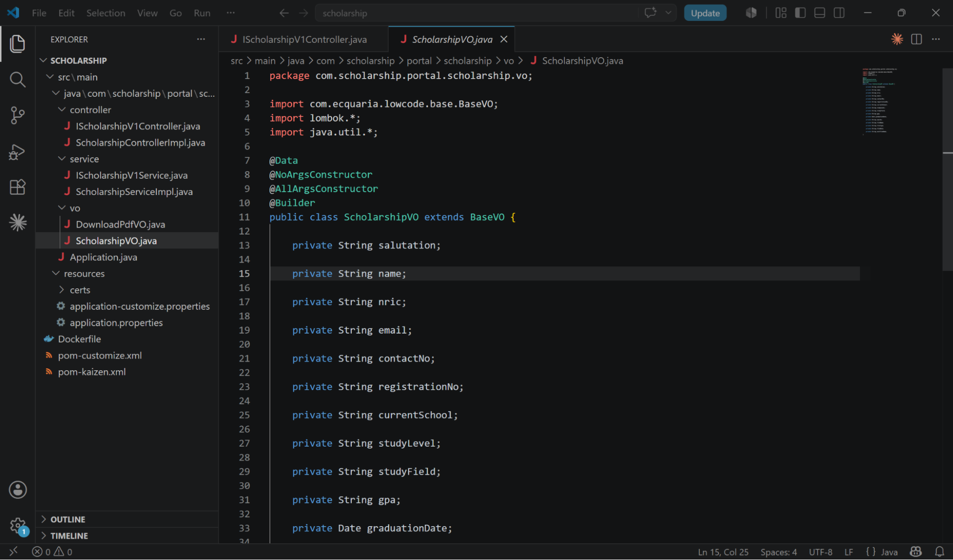Click the Update button
Viewport: 953px width, 560px height.
point(705,13)
